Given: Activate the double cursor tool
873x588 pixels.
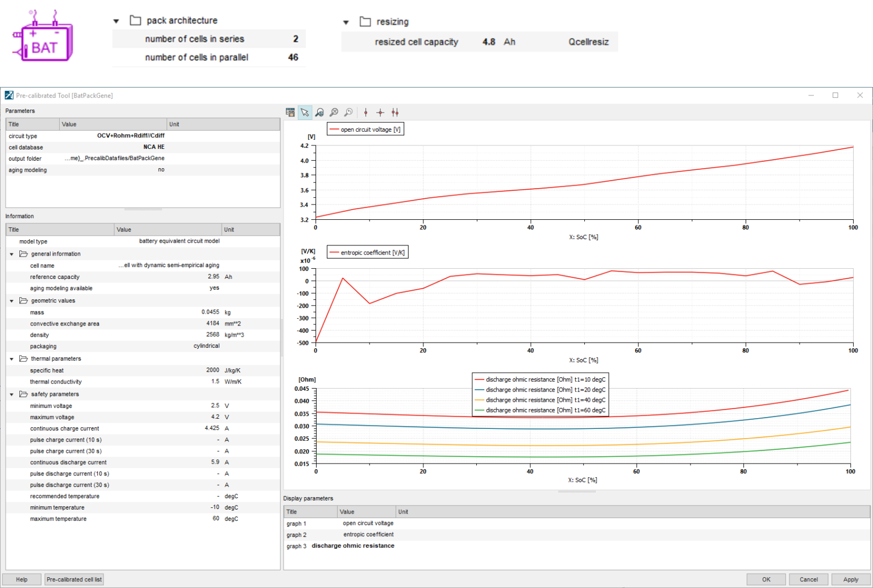Looking at the screenshot, I should pos(395,112).
